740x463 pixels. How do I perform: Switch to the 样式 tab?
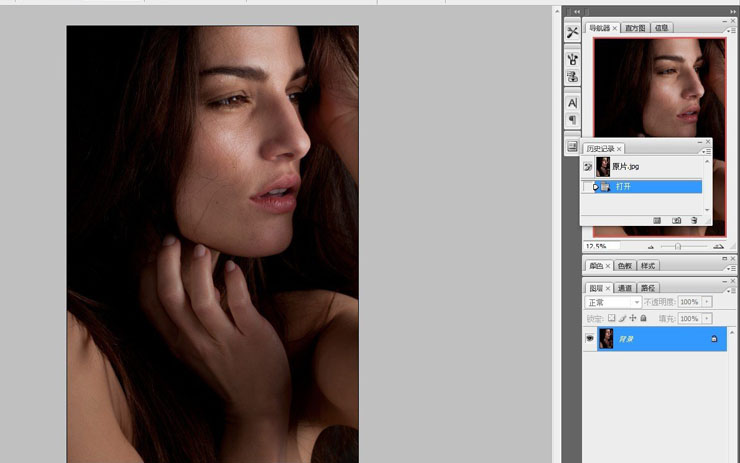[648, 266]
